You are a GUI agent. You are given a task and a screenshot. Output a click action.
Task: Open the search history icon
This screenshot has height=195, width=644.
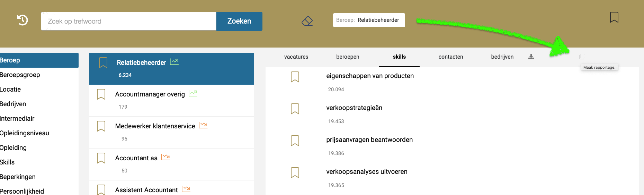click(x=23, y=20)
